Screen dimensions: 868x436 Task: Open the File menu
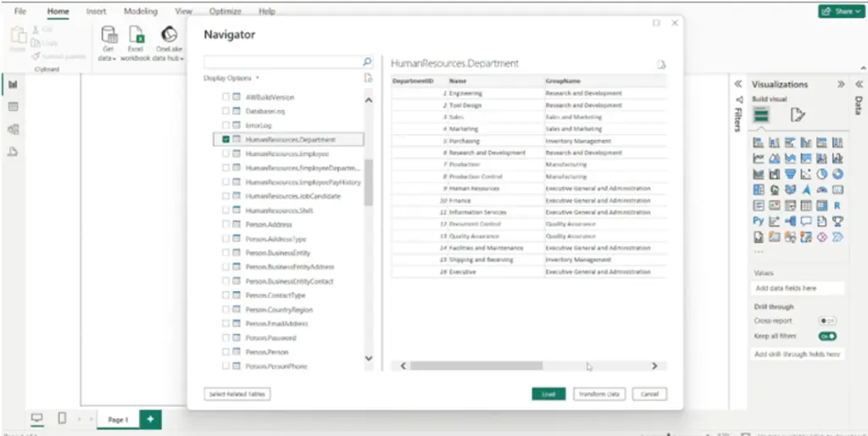click(x=20, y=11)
